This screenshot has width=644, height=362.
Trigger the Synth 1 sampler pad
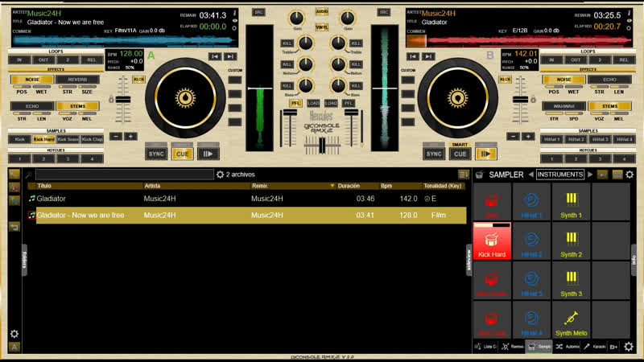(571, 202)
